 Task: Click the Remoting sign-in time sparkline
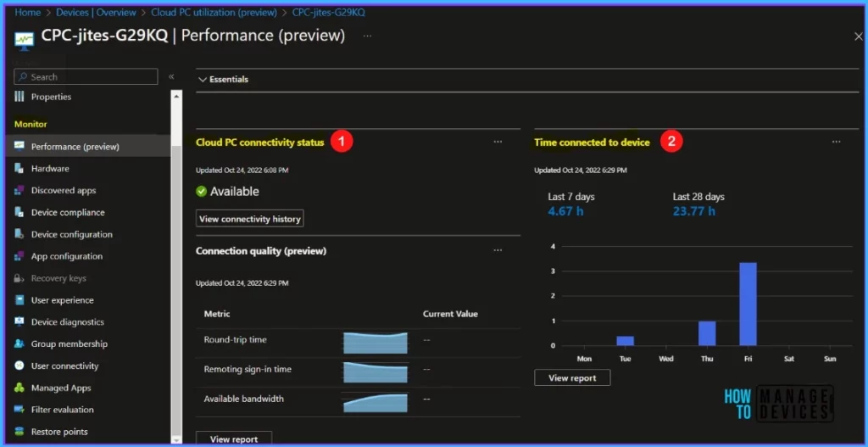[x=376, y=372]
